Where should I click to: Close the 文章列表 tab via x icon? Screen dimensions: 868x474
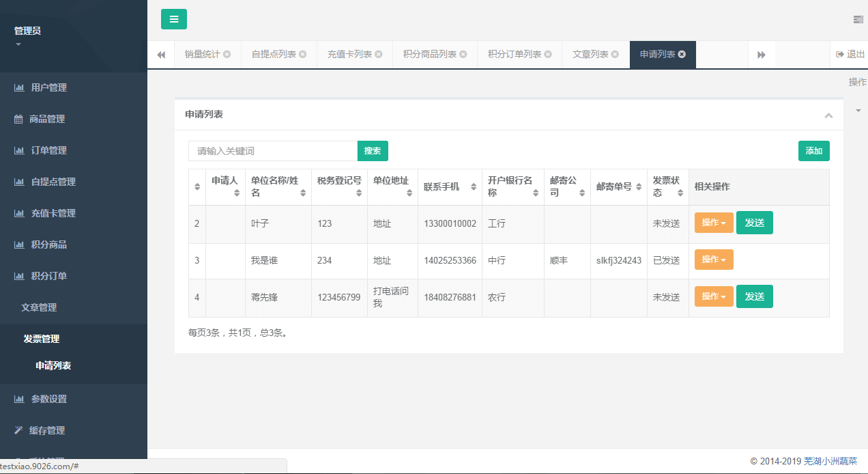615,55
